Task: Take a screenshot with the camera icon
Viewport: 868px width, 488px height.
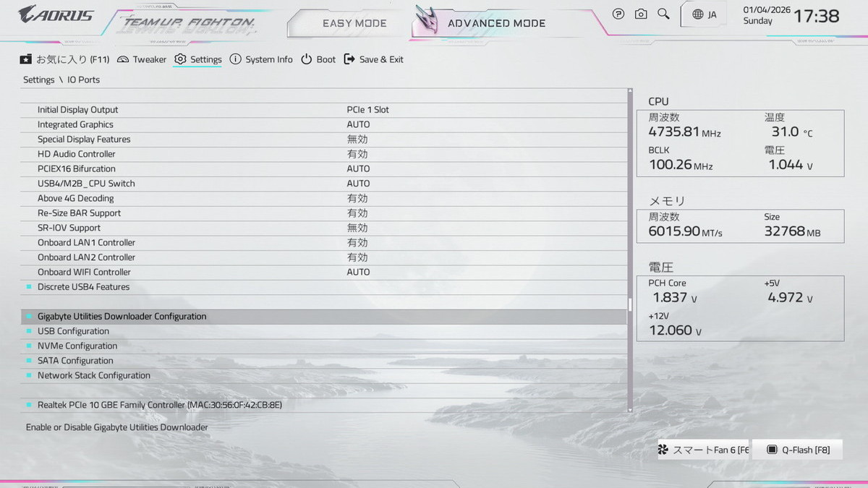Action: (x=641, y=14)
